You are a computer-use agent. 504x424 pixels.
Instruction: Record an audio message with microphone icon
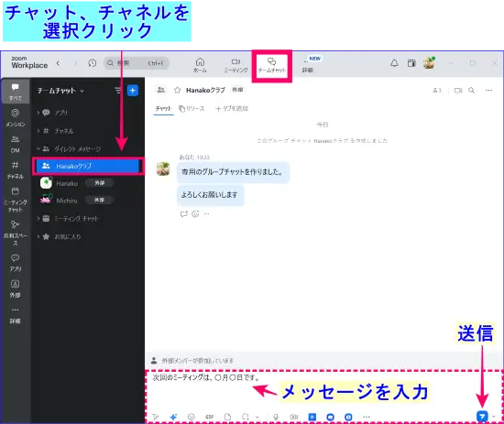coord(276,417)
